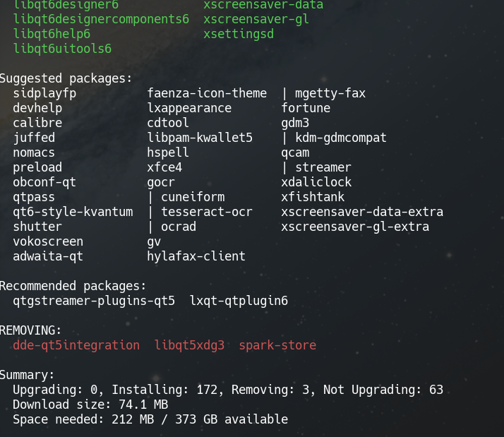The width and height of the screenshot is (504, 437).
Task: Click the red dde-qt5integration package
Action: (76, 345)
